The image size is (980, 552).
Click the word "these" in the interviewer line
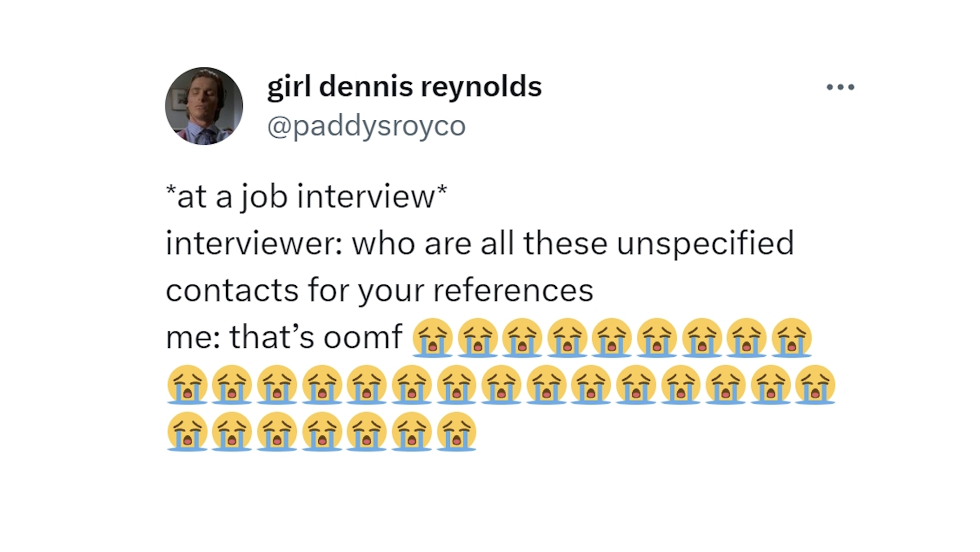click(566, 243)
